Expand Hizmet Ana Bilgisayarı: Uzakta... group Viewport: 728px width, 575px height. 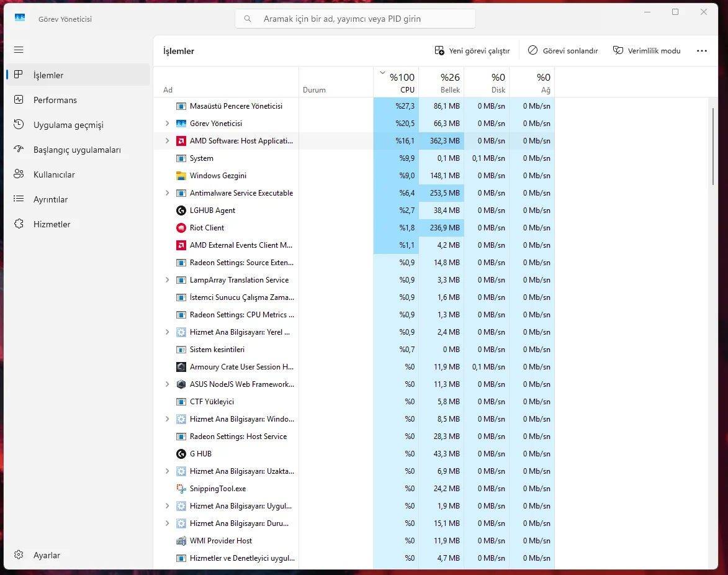pyautogui.click(x=167, y=471)
